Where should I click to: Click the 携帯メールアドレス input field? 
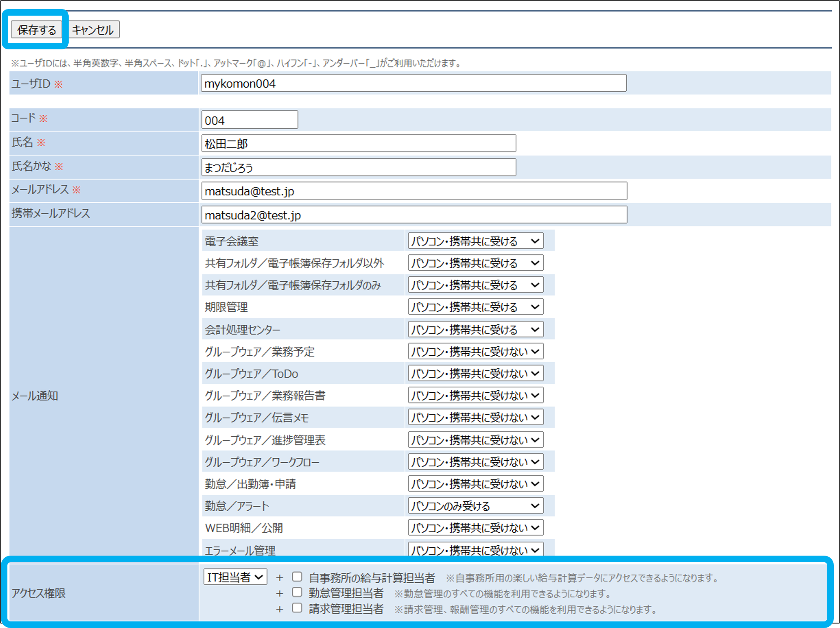pyautogui.click(x=414, y=215)
